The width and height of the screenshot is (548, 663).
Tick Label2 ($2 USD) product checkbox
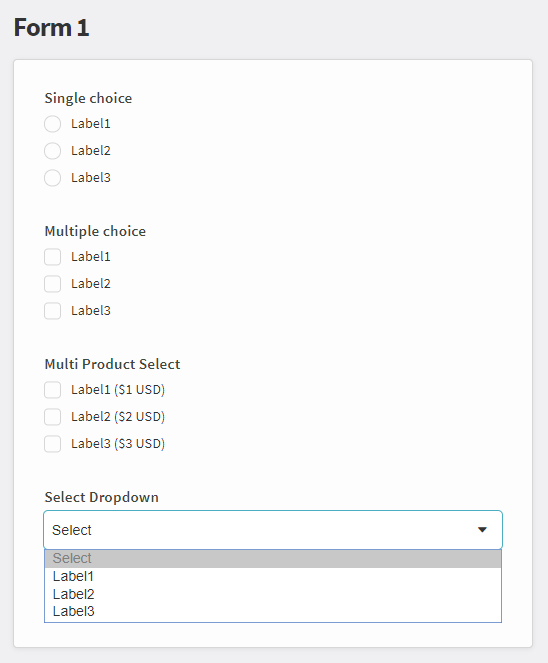(52, 417)
